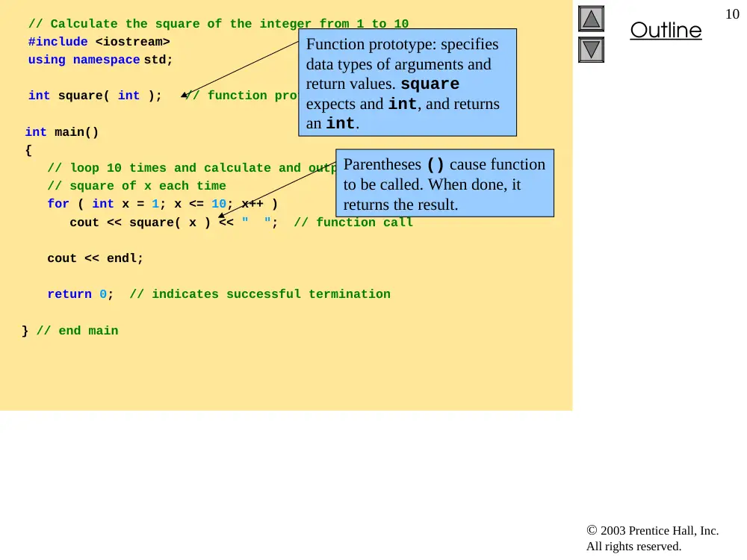Click the "// loop 10 times" comment
This screenshot has width=747, height=560.
tap(192, 168)
